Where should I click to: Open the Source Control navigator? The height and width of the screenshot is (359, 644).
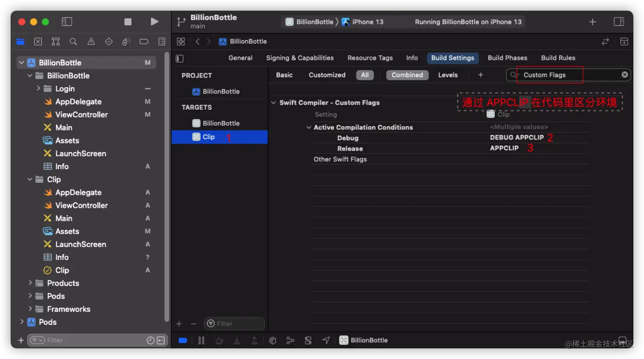(x=38, y=42)
